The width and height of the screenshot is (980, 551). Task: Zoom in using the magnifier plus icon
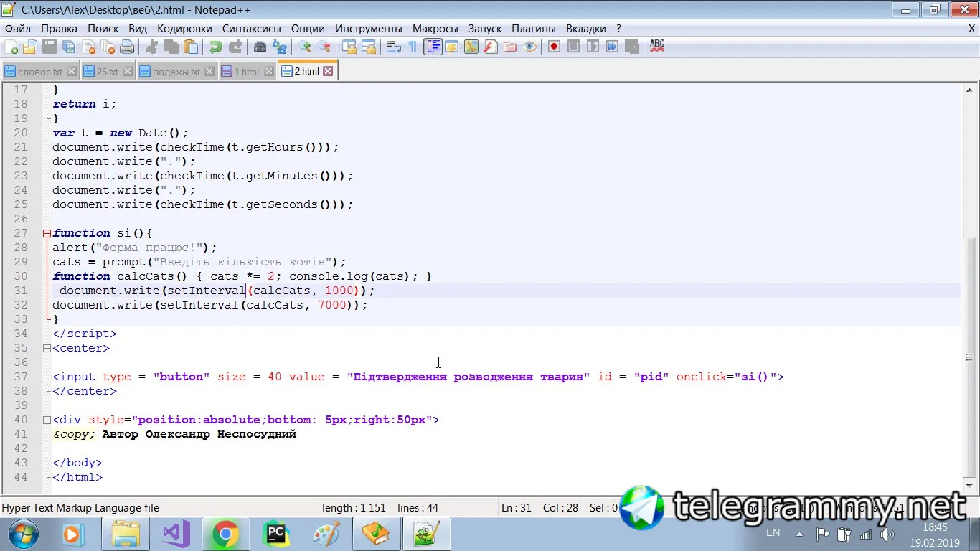(305, 47)
